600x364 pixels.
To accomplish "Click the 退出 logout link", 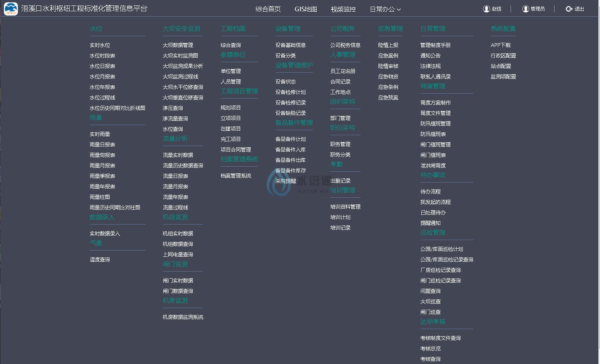I will pyautogui.click(x=579, y=9).
